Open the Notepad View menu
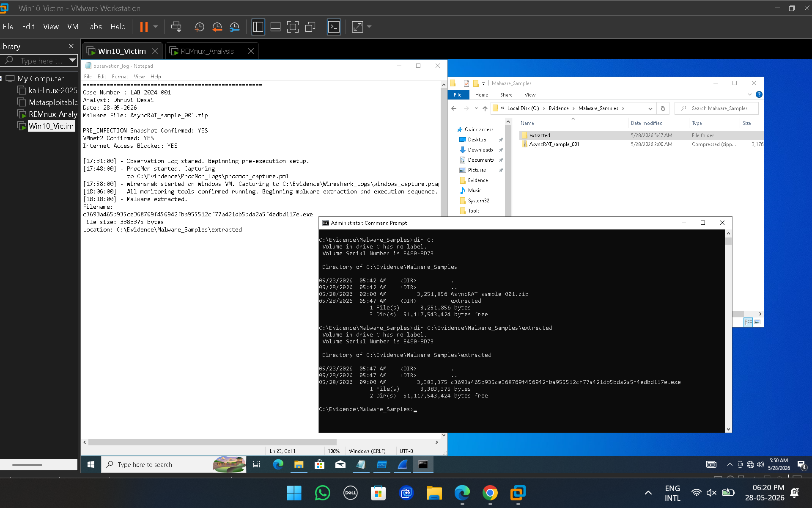812x508 pixels. [139, 77]
